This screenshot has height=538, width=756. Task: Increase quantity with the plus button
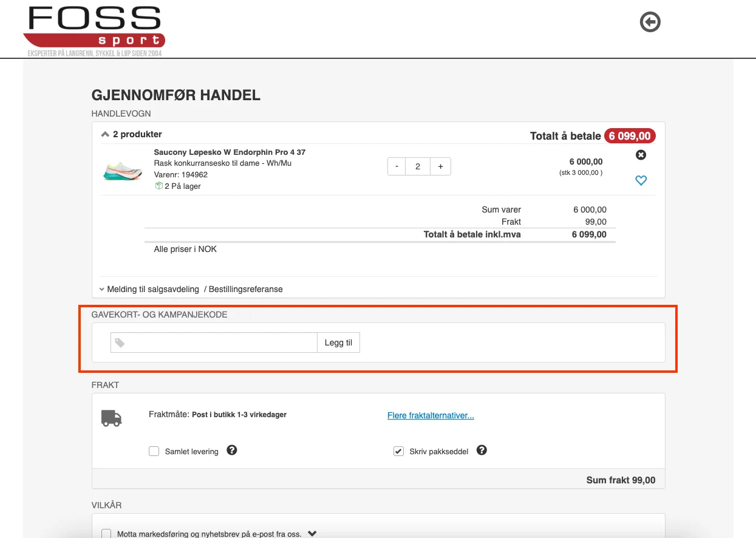[441, 166]
